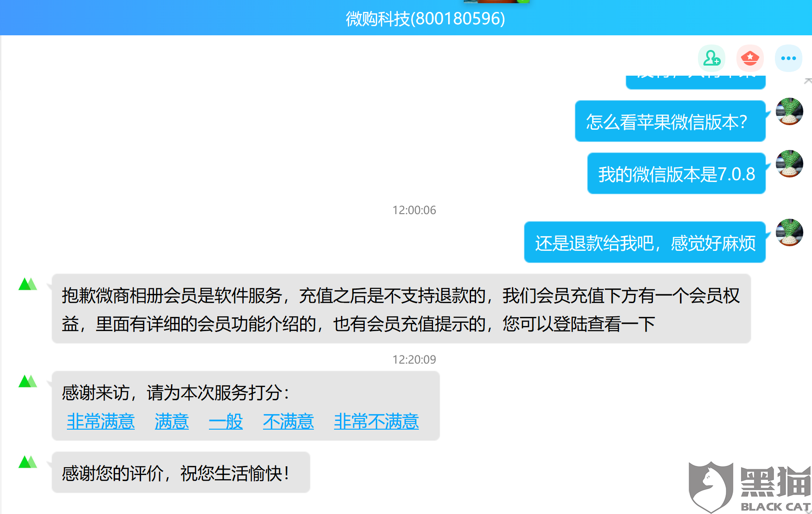The height and width of the screenshot is (514, 812).
Task: Select the 非常满意 rating link
Action: 101,421
